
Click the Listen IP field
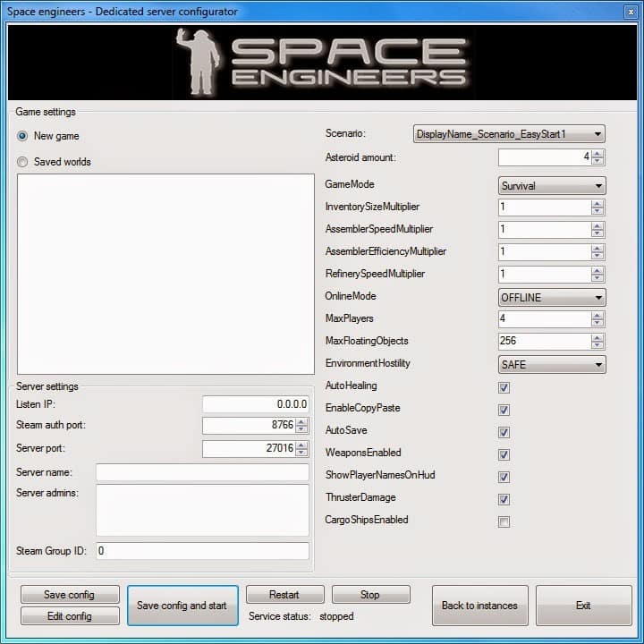click(256, 404)
